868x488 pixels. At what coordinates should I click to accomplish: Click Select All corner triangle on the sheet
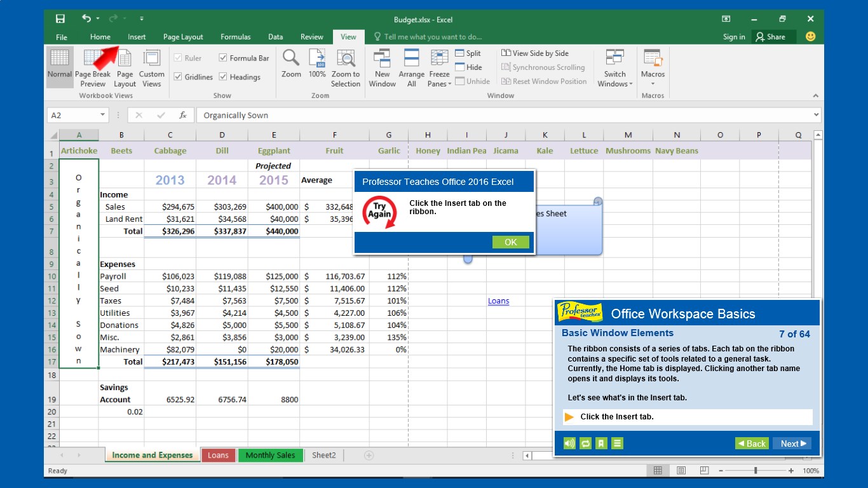click(53, 135)
